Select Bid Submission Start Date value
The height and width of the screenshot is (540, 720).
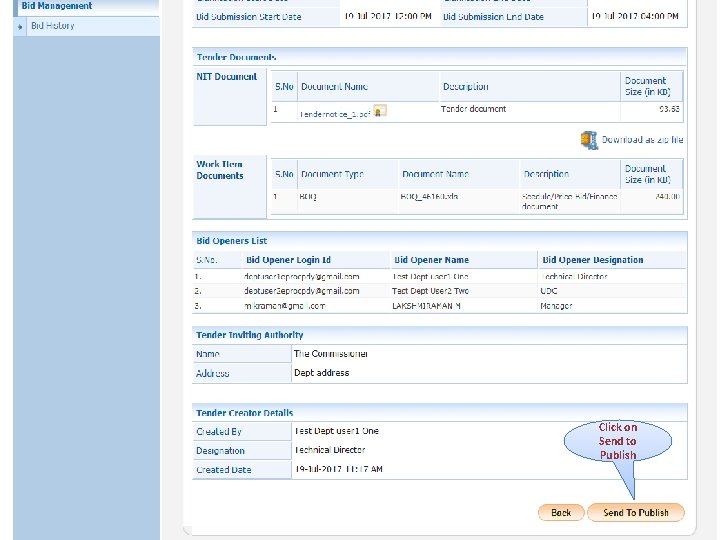point(388,16)
